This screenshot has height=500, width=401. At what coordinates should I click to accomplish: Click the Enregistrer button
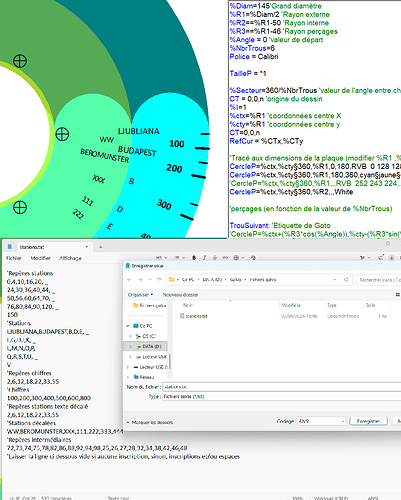tap(368, 421)
